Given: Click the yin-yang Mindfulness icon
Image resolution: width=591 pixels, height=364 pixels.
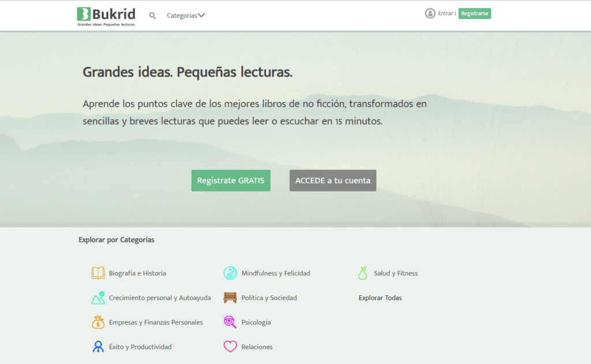Looking at the screenshot, I should pos(230,273).
